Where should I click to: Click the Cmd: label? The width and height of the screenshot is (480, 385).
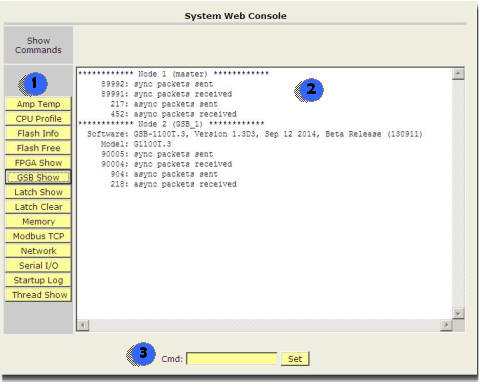click(172, 359)
